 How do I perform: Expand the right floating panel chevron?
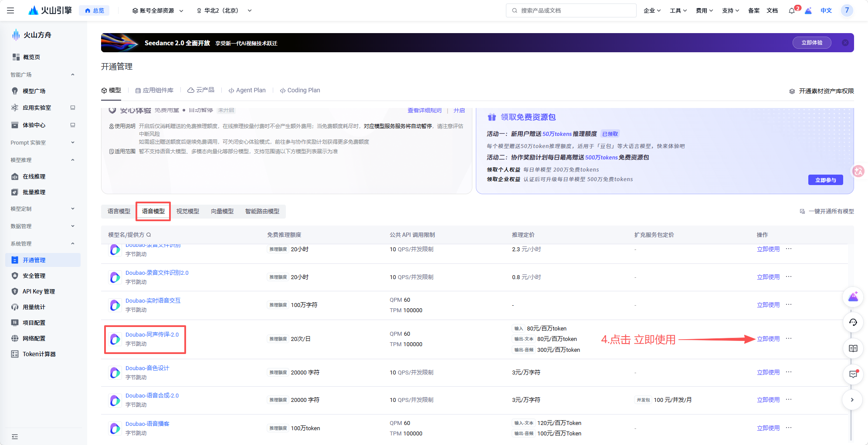click(852, 400)
